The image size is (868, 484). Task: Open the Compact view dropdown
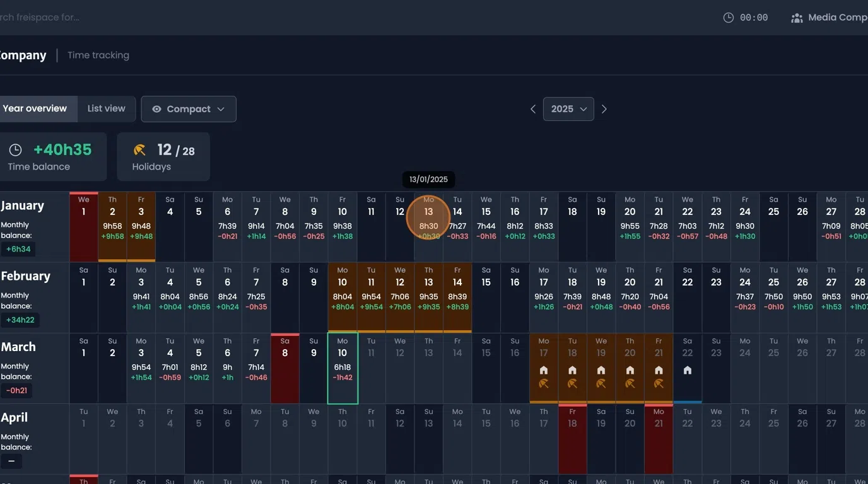pyautogui.click(x=189, y=108)
